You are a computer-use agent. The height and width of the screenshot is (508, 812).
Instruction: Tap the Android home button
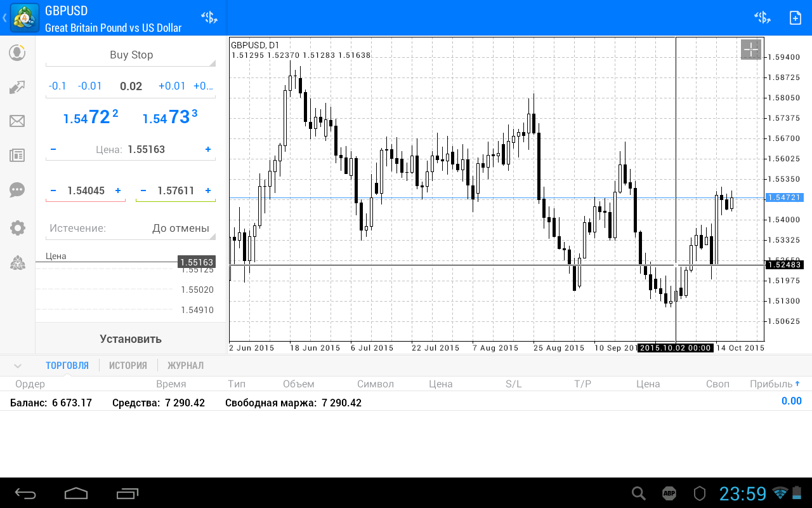76,493
